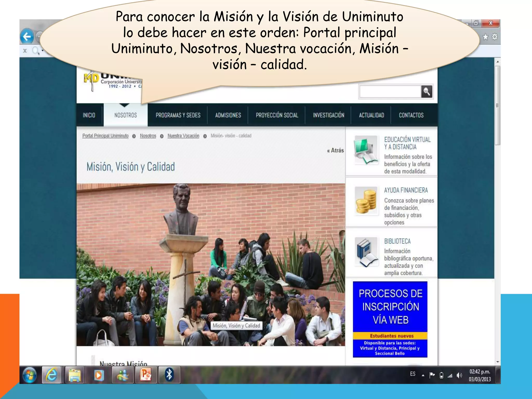Click the Bluetooth taskbar icon
Image resolution: width=532 pixels, height=399 pixels.
[x=169, y=375]
